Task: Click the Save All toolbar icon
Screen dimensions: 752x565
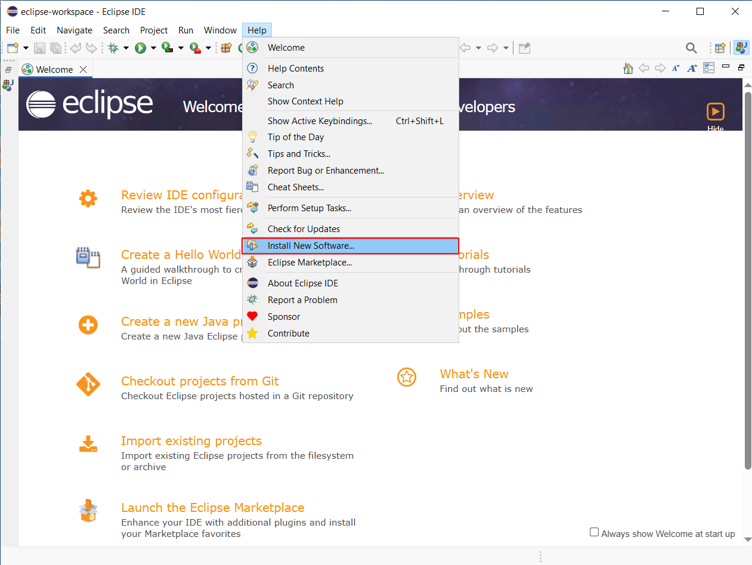Action: click(56, 48)
